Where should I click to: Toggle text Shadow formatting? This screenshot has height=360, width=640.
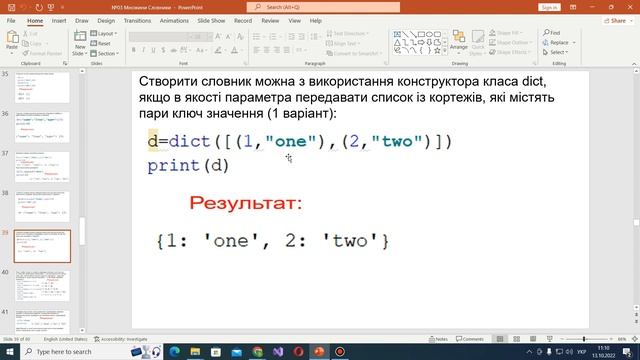click(163, 50)
